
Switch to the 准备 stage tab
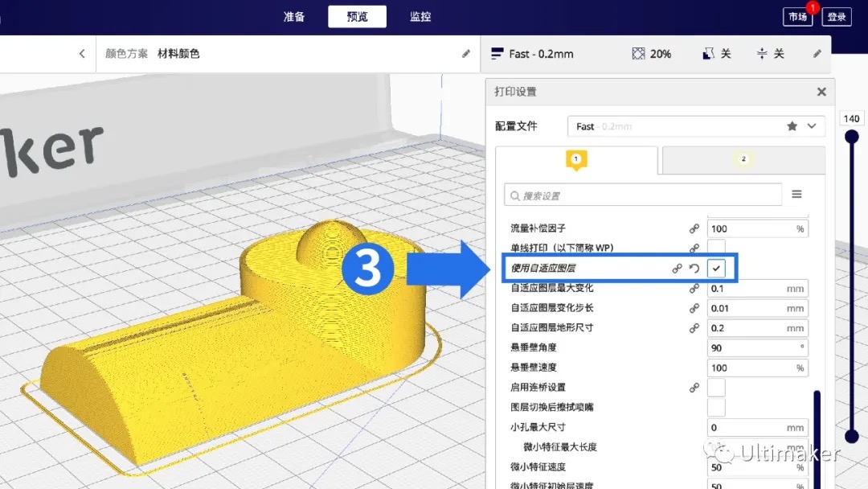click(x=294, y=17)
